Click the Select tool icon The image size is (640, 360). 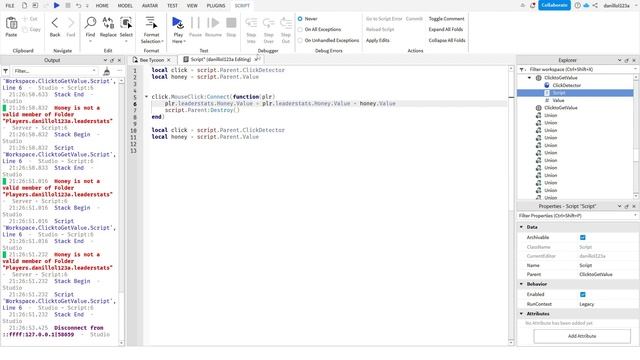(126, 23)
